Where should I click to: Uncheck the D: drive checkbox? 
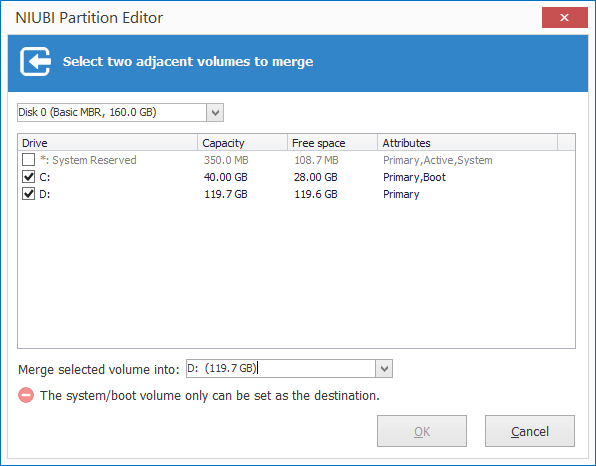click(x=29, y=194)
